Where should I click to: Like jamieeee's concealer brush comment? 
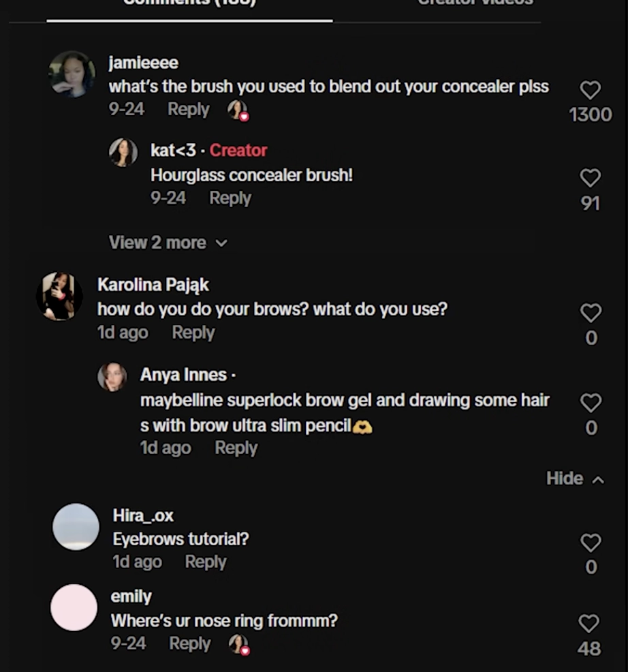point(591,90)
